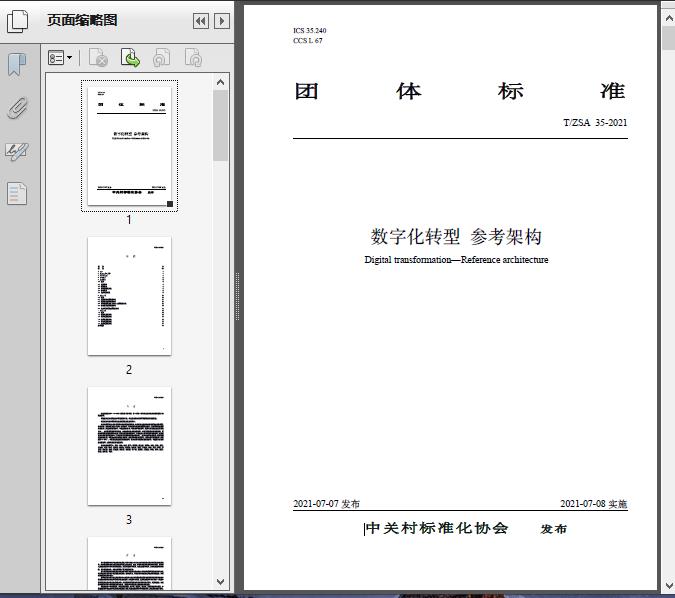675x598 pixels.
Task: Click the page number label 2
Action: tap(129, 369)
